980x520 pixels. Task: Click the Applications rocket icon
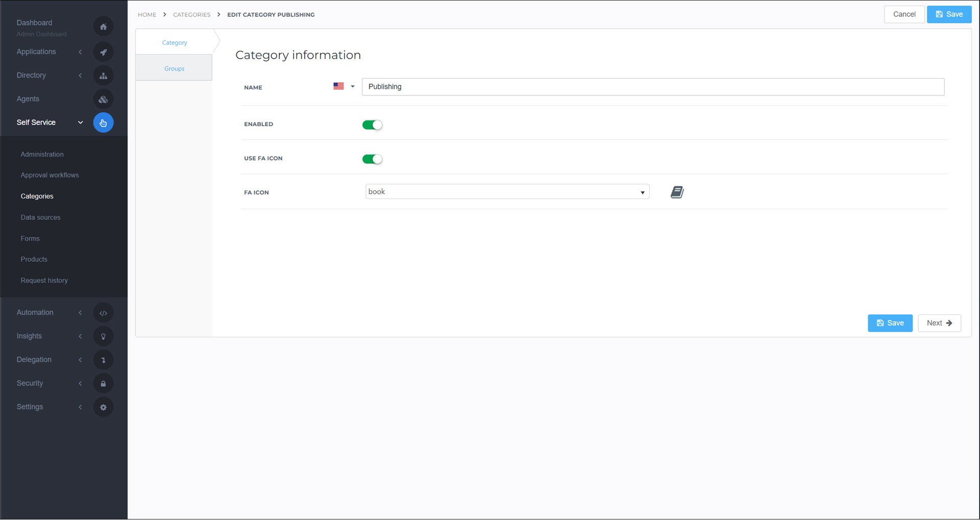103,52
